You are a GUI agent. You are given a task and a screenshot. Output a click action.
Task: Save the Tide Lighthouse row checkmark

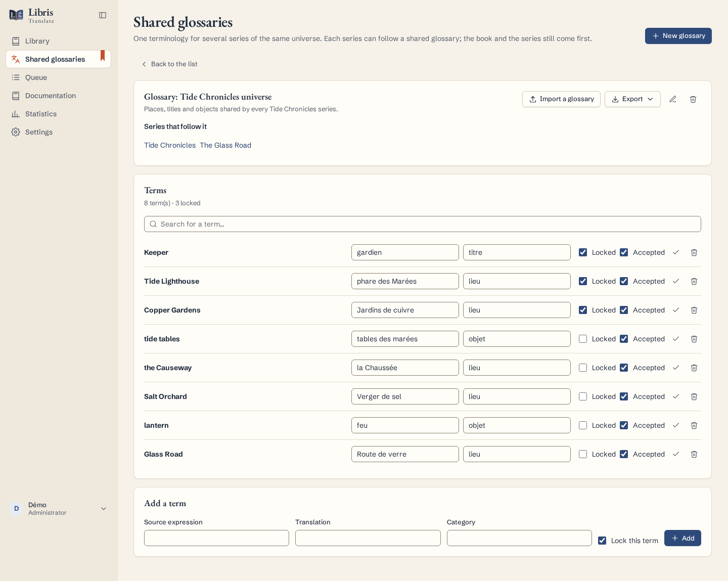tap(676, 281)
